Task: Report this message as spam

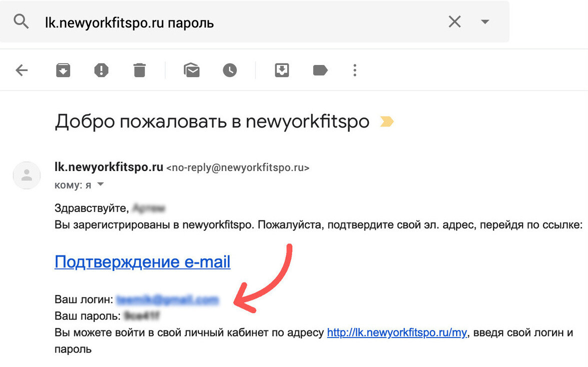Action: pyautogui.click(x=101, y=70)
